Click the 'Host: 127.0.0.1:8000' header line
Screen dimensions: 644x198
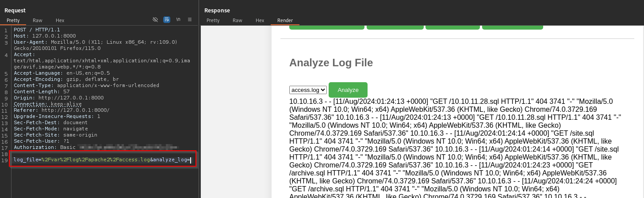click(45, 36)
